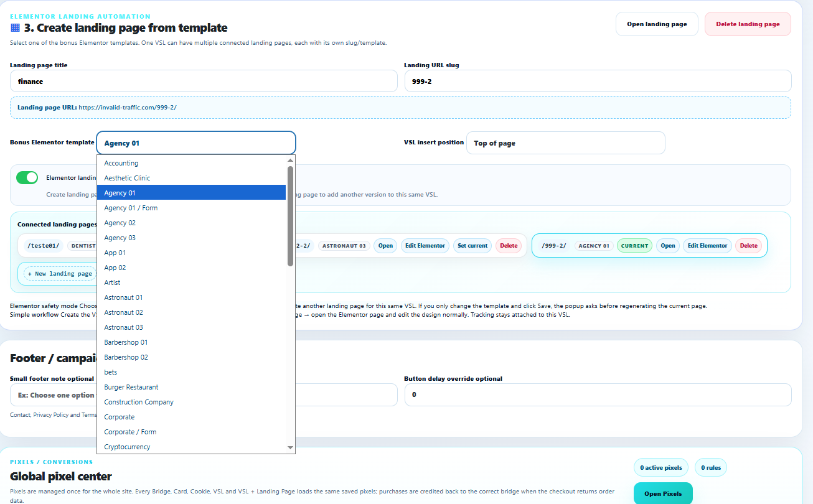Select Barbershop 02 template
The height and width of the screenshot is (504, 813).
pyautogui.click(x=191, y=357)
